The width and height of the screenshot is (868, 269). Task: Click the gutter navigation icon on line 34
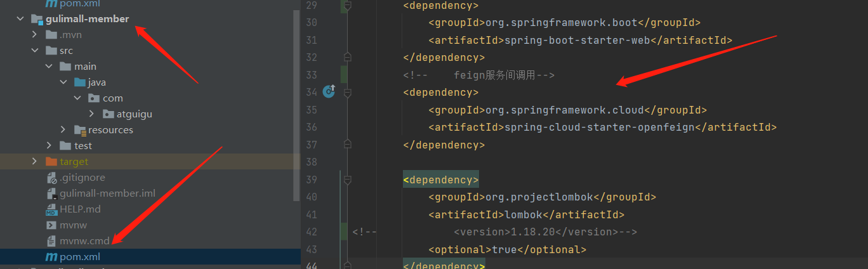click(x=328, y=92)
